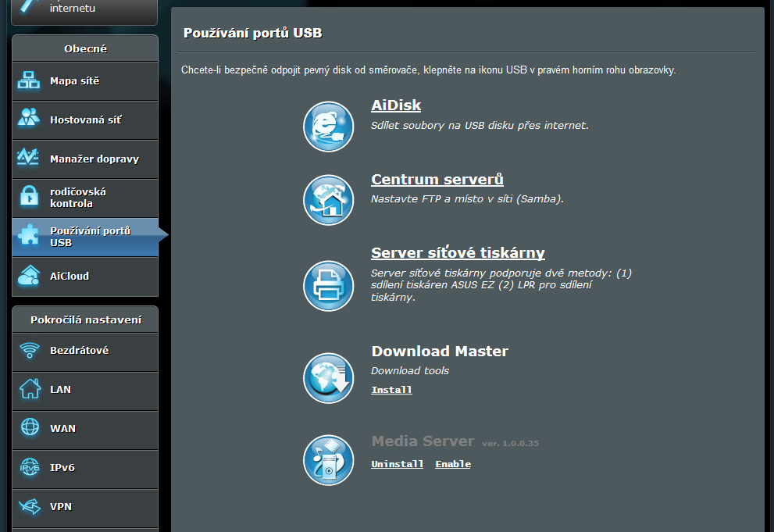Click the network printer server icon
The image size is (774, 532).
[x=328, y=286]
